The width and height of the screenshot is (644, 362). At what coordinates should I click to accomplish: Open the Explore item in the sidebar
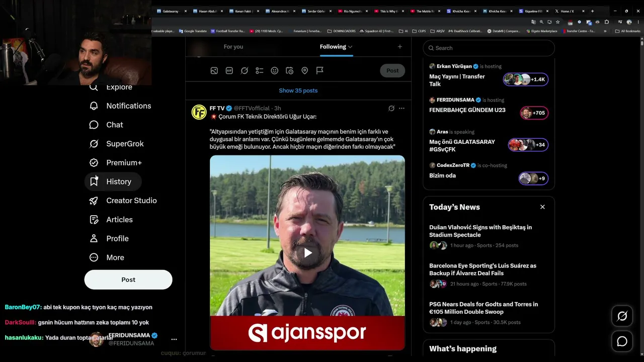(x=110, y=87)
